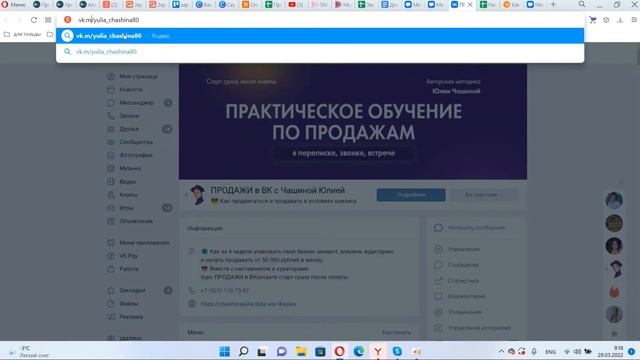The image size is (640, 360).
Task: Open the Opera Меню button
Action: pos(13,4)
